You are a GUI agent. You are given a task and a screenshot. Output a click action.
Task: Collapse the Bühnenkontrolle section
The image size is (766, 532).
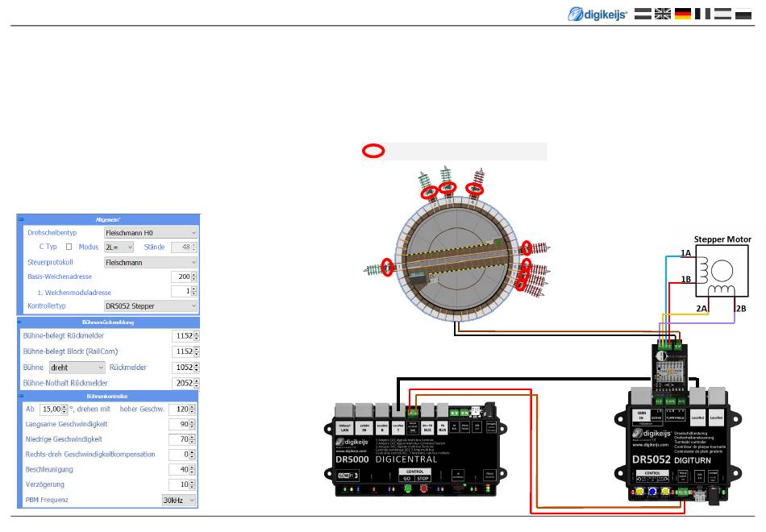[20, 396]
